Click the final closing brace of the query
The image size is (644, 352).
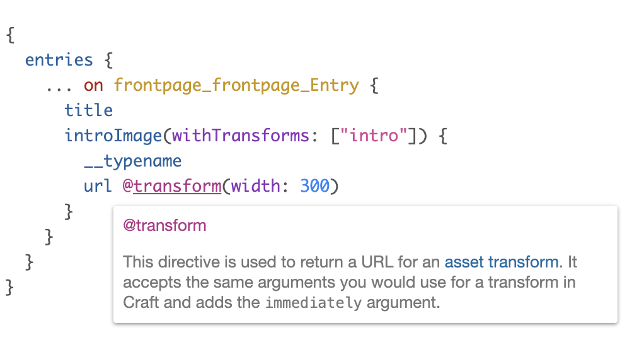9,287
